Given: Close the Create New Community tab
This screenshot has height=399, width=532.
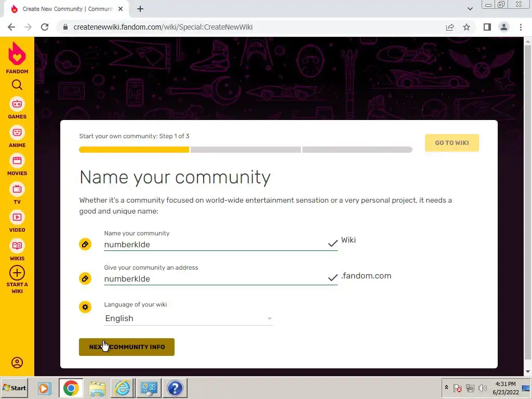Looking at the screenshot, I should [121, 9].
